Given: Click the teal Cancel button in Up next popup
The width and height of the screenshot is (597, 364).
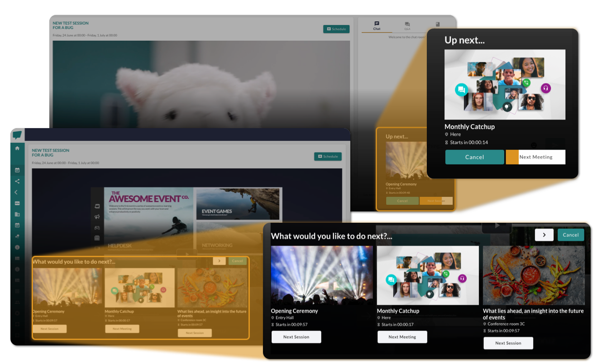Looking at the screenshot, I should (474, 157).
